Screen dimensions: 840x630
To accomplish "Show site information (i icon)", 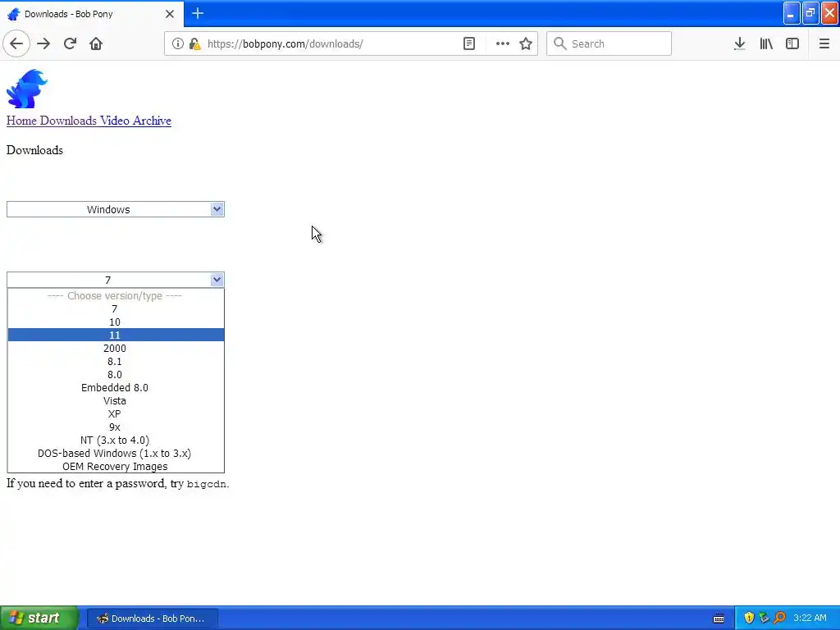I will click(x=178, y=44).
